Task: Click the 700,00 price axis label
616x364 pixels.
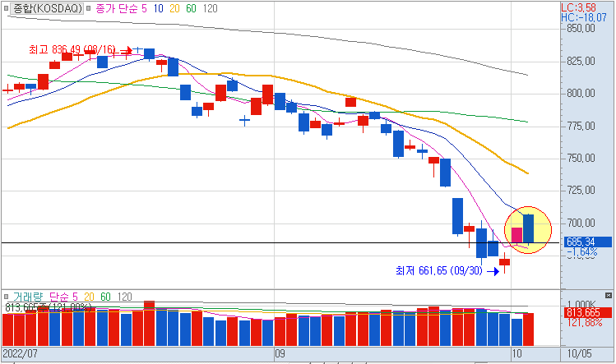Action: pos(581,223)
